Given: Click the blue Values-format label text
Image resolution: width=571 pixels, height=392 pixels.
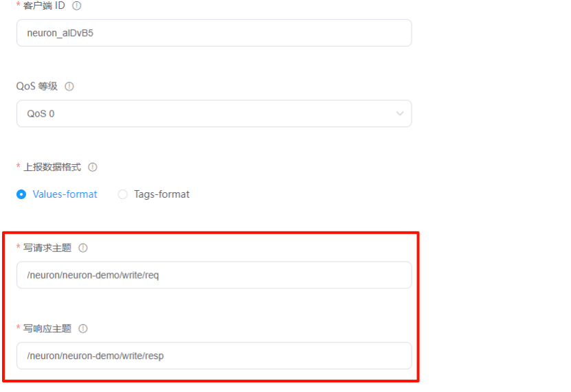Looking at the screenshot, I should coord(65,194).
